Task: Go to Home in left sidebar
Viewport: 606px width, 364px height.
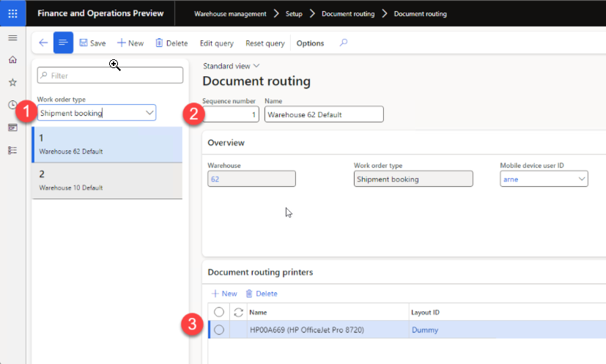Action: point(12,60)
